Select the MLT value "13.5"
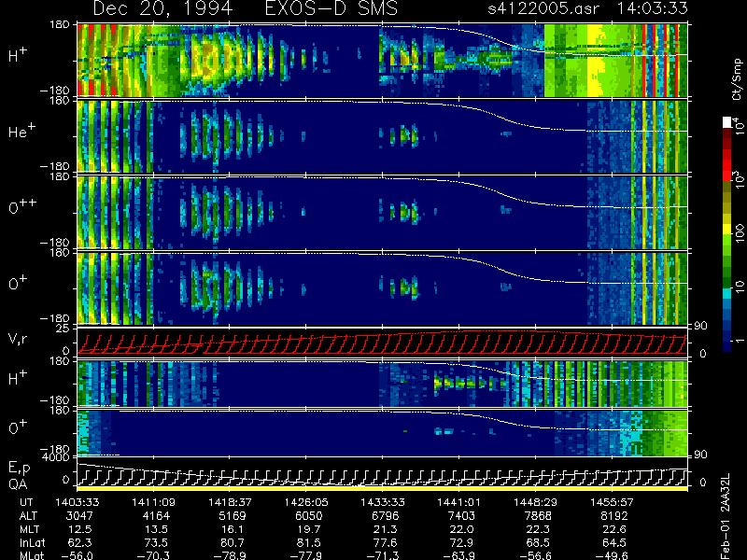The height and width of the screenshot is (560, 747). pyautogui.click(x=158, y=529)
